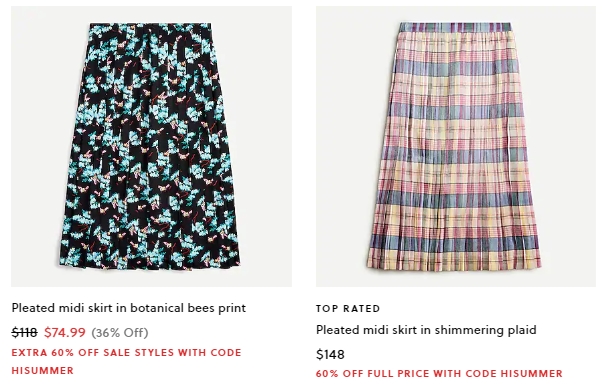Click the '(36% Off)' discount label
Image resolution: width=614 pixels, height=384 pixels.
pyautogui.click(x=120, y=333)
